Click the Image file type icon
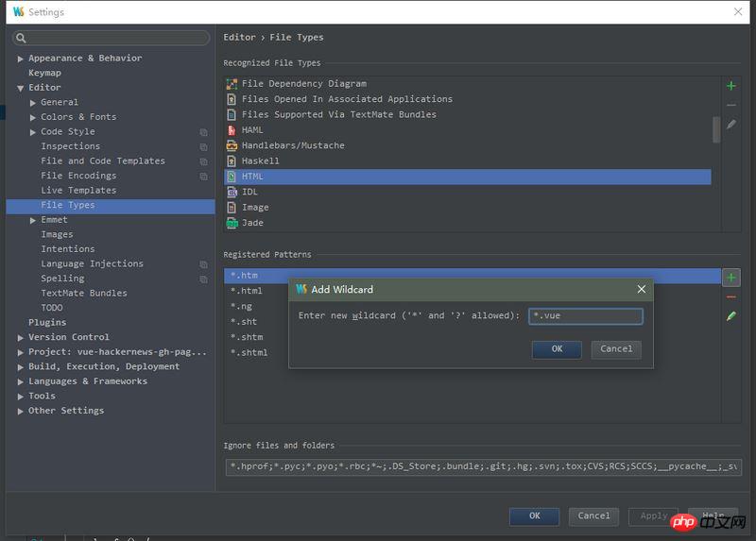This screenshot has height=541, width=756. tap(232, 208)
